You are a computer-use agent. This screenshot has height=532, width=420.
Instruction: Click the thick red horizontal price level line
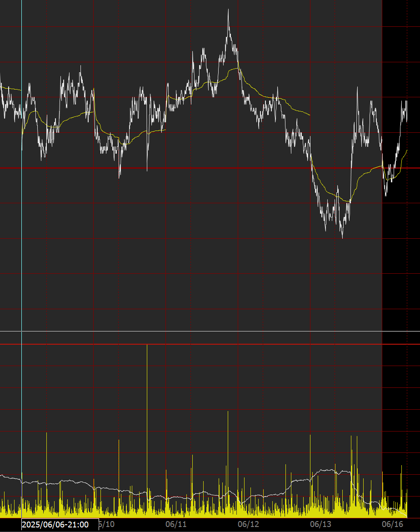pos(209,168)
